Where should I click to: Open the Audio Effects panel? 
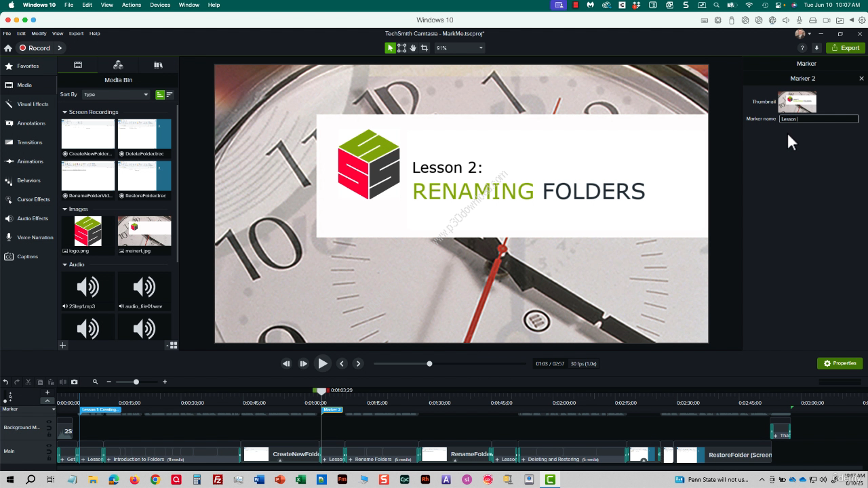pos(28,218)
